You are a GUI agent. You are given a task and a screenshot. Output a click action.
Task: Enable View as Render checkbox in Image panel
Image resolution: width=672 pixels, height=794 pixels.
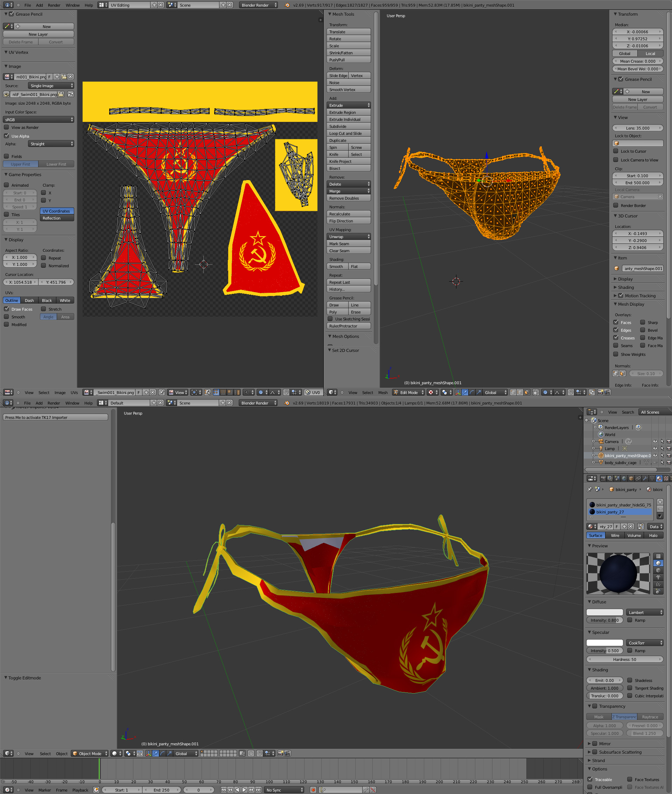pyautogui.click(x=7, y=127)
